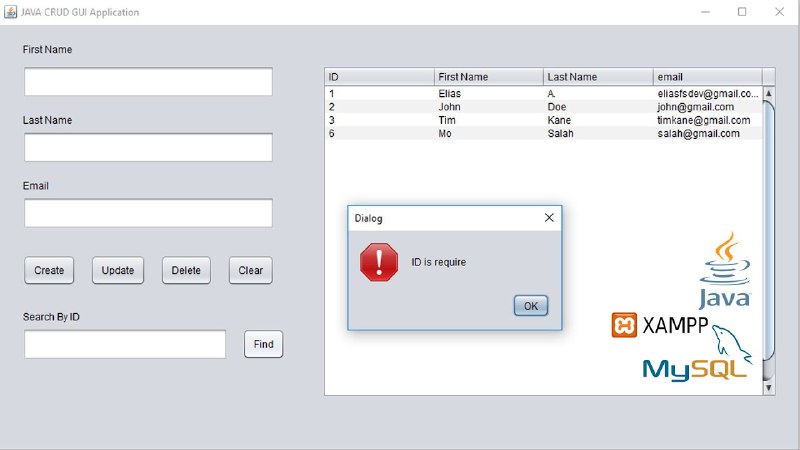Click the Delete button
This screenshot has width=800, height=450.
tap(186, 270)
